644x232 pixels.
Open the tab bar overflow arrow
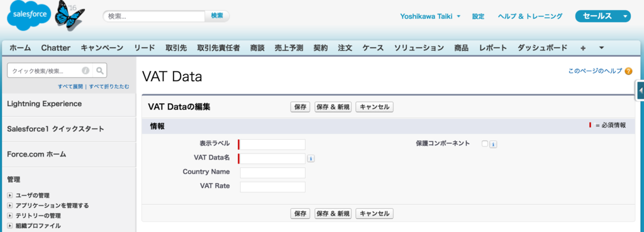601,48
